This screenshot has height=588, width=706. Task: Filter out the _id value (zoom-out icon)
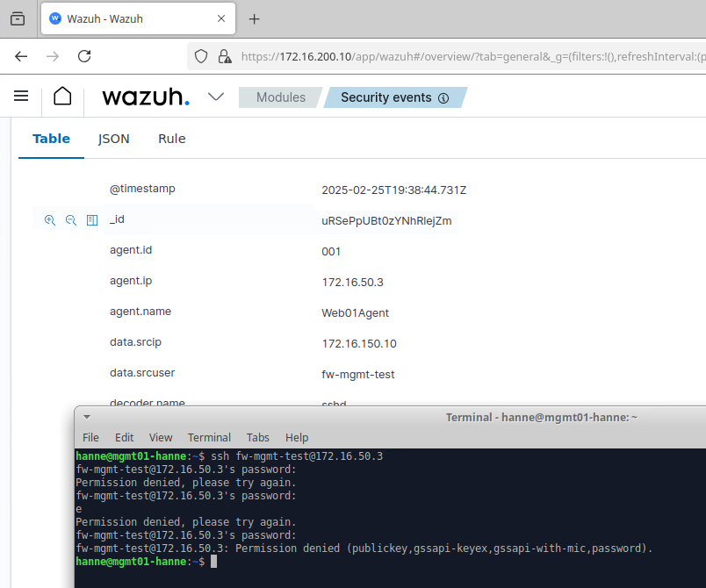pyautogui.click(x=71, y=220)
